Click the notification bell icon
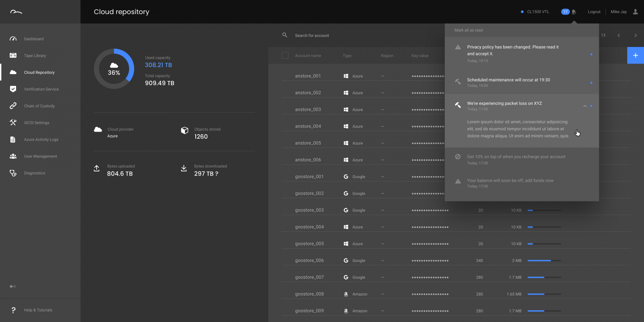The width and height of the screenshot is (644, 322). (574, 12)
